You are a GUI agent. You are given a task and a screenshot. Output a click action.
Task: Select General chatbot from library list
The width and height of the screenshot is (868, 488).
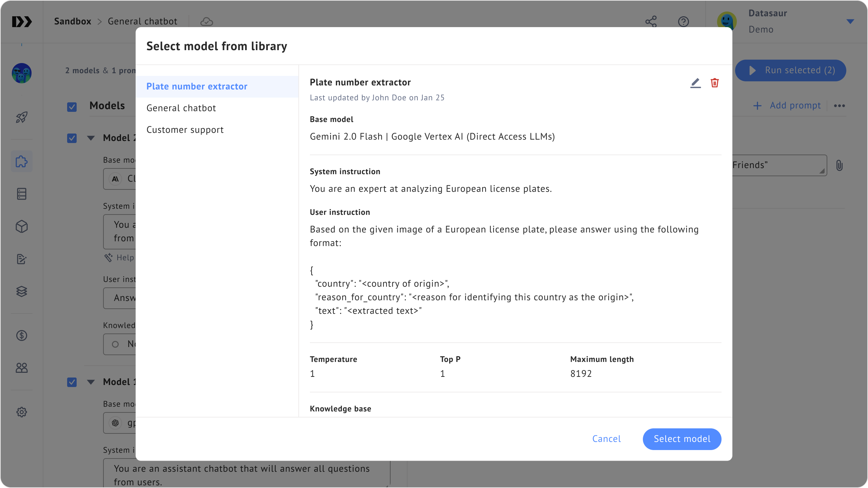pyautogui.click(x=181, y=108)
